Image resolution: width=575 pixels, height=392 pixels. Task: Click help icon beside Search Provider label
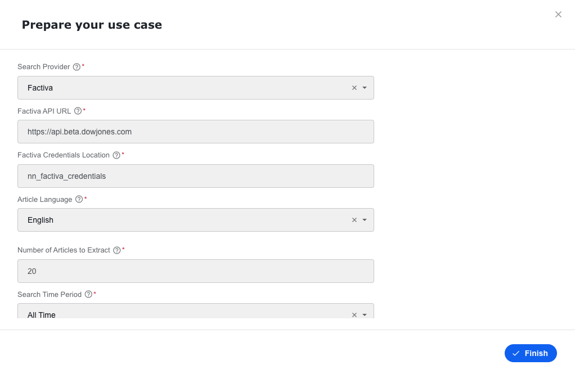coord(77,67)
